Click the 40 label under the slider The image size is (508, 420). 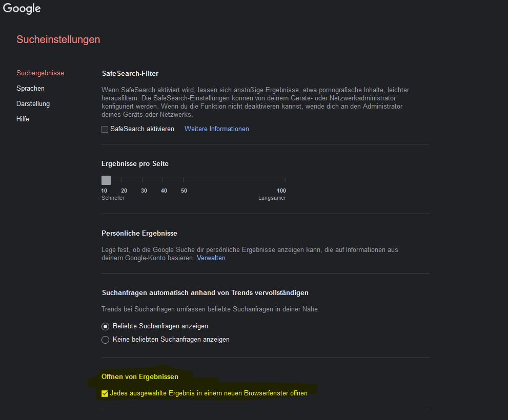pyautogui.click(x=164, y=191)
